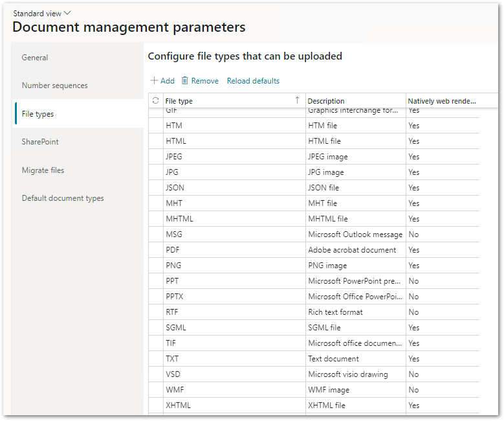This screenshot has height=421, width=504.
Task: Open the General tab
Action: click(35, 58)
